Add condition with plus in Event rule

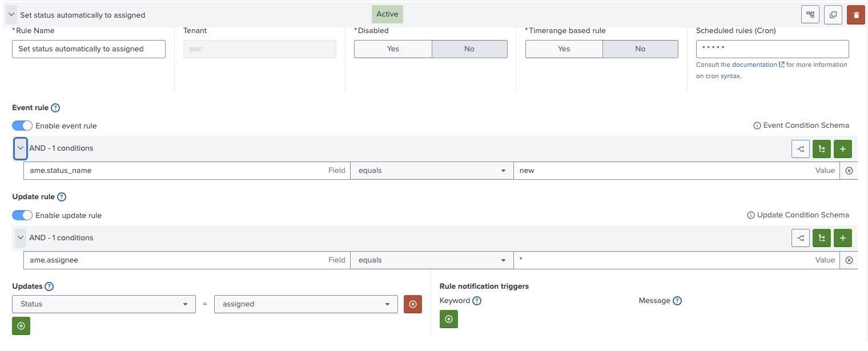(x=842, y=149)
